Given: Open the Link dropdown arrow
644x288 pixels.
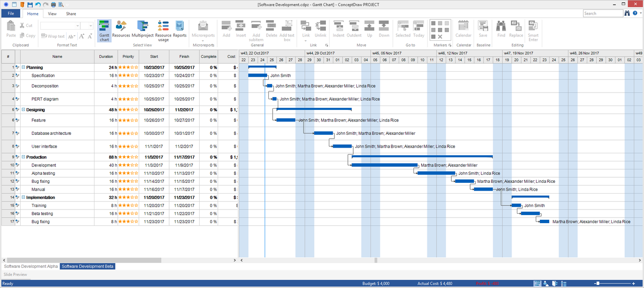Looking at the screenshot, I should (306, 40).
